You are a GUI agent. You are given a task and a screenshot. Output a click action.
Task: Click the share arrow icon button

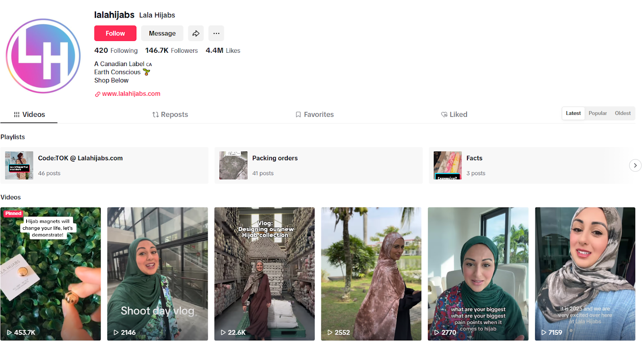196,33
